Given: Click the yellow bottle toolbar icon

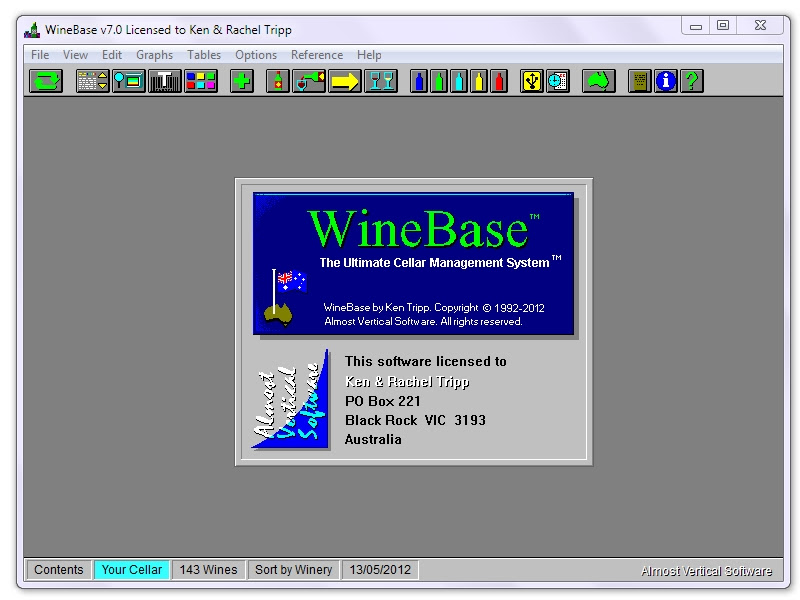Looking at the screenshot, I should tap(479, 81).
